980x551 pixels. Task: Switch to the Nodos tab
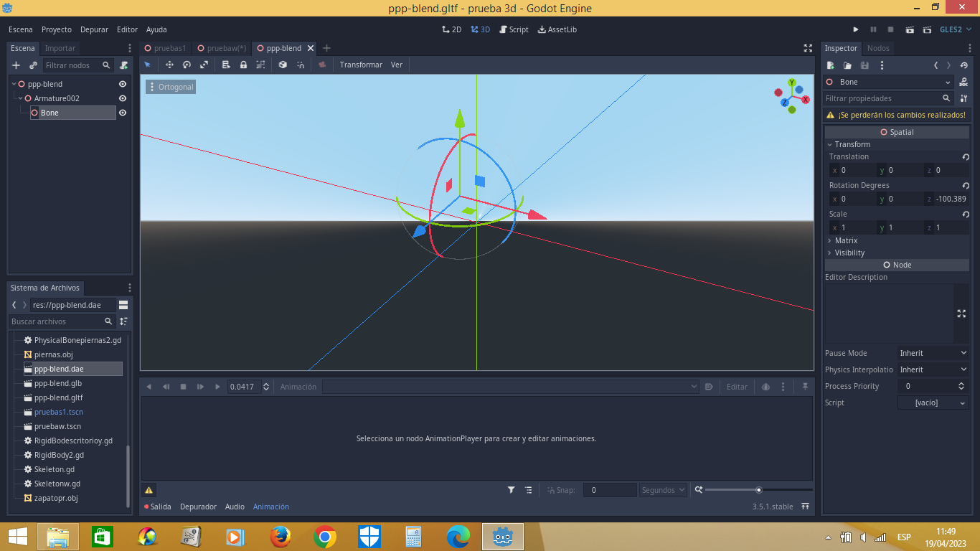[878, 48]
